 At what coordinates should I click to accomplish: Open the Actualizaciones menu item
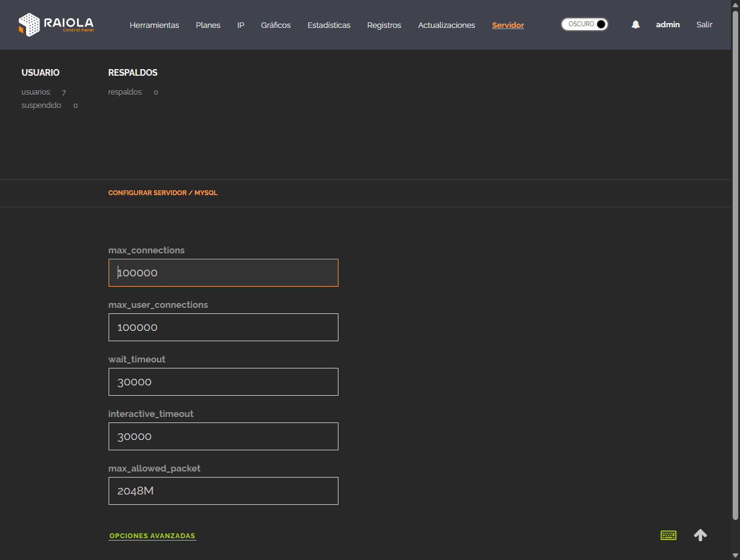pyautogui.click(x=446, y=25)
